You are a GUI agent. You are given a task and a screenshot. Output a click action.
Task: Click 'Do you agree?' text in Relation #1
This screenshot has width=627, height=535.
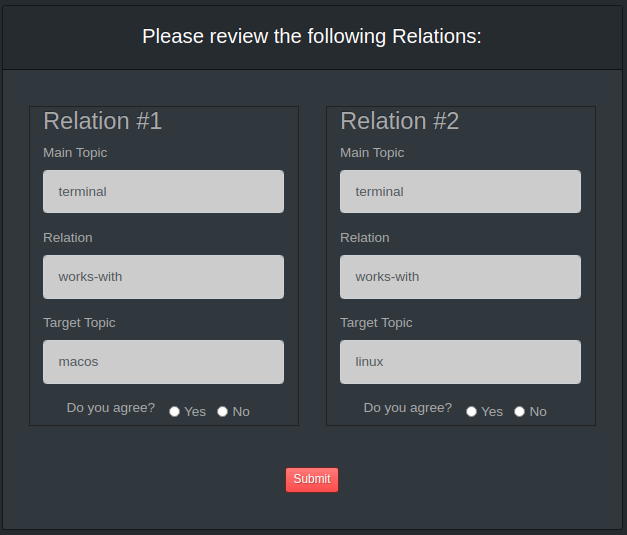pyautogui.click(x=111, y=408)
